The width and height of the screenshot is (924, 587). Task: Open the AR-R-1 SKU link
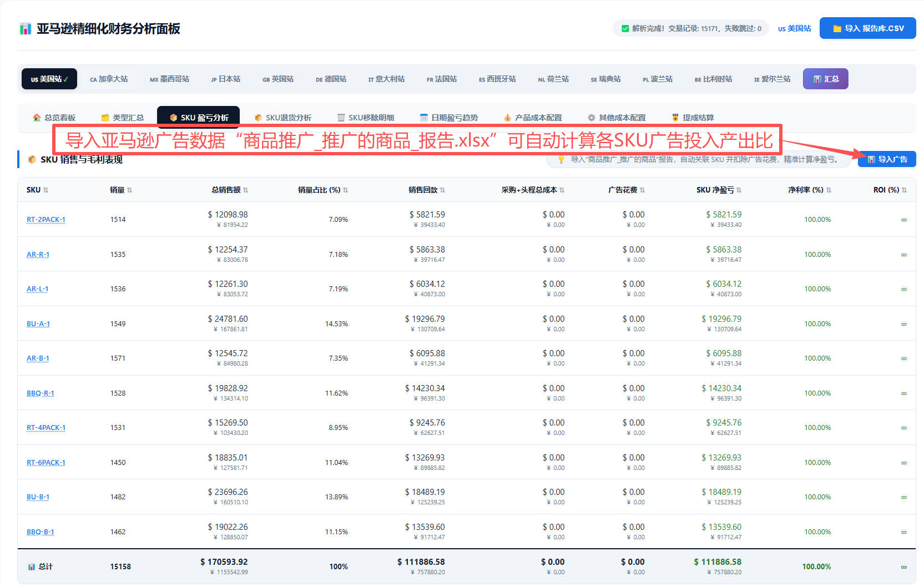pos(38,255)
